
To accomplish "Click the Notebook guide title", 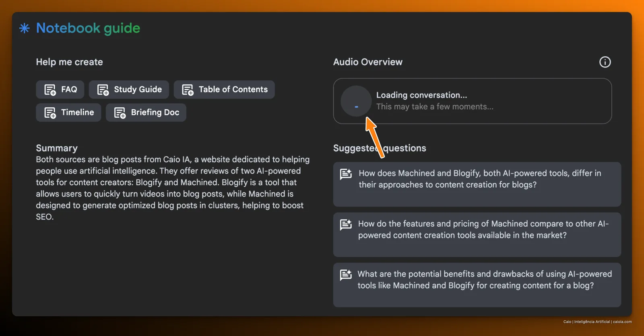I will (x=88, y=28).
